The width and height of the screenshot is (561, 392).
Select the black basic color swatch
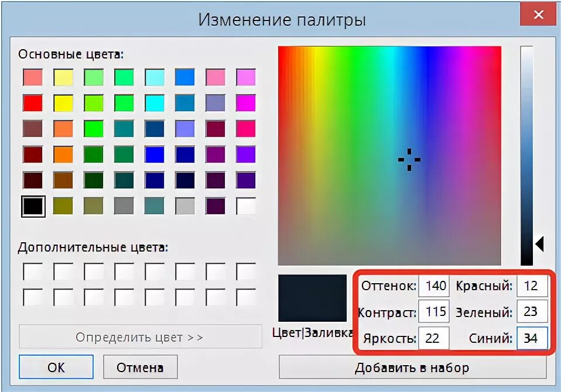33,206
